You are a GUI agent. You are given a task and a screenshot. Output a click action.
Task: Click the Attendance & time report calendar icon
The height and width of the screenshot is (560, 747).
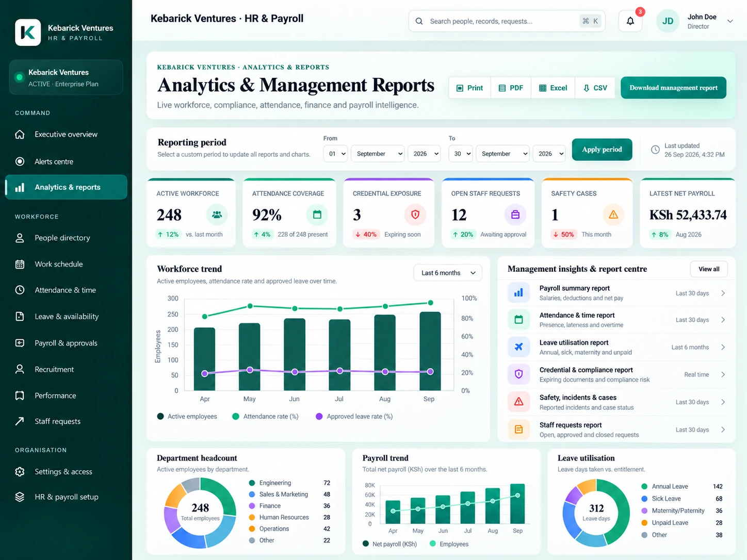click(x=518, y=320)
